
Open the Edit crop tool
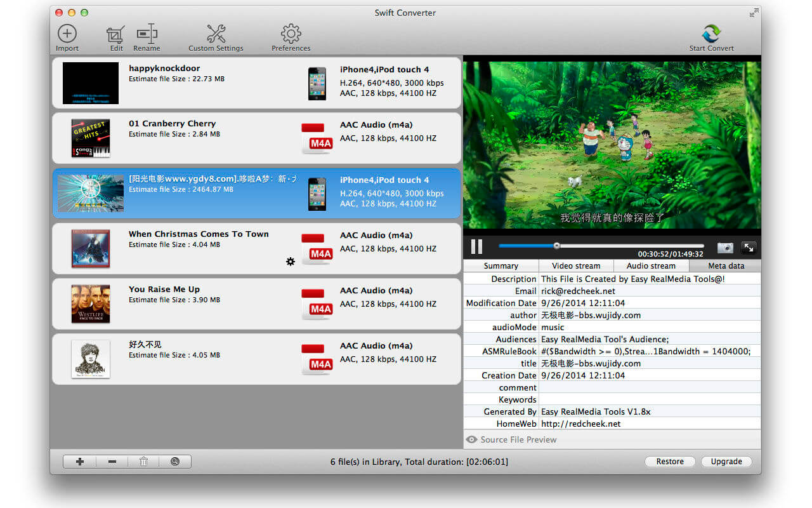(x=115, y=34)
